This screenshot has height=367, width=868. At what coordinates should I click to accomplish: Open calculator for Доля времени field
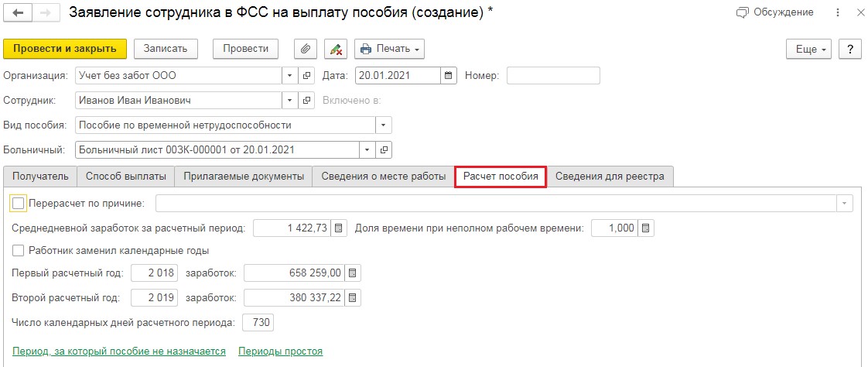tap(646, 228)
